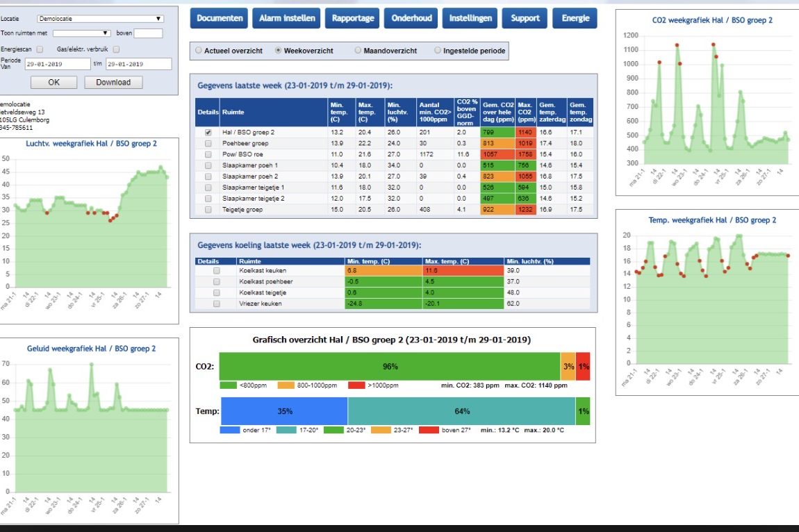Tick the Koelkast keuken details checkbox
Image resolution: width=799 pixels, height=532 pixels.
coord(217,270)
